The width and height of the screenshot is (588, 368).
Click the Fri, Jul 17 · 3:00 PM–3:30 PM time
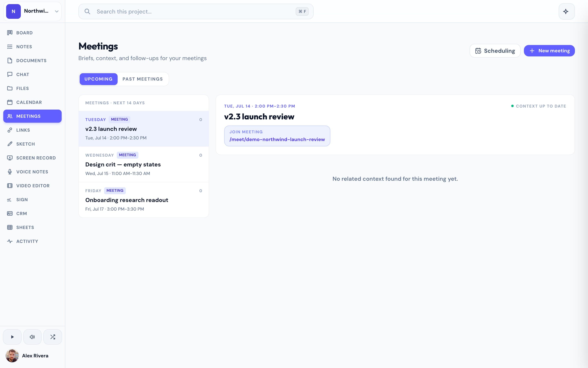pyautogui.click(x=115, y=209)
